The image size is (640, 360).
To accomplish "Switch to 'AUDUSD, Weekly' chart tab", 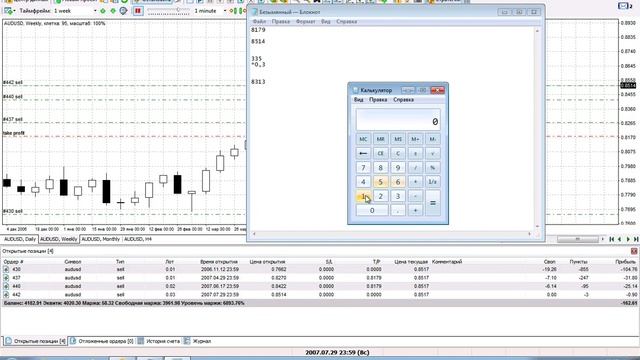I will pos(58,239).
